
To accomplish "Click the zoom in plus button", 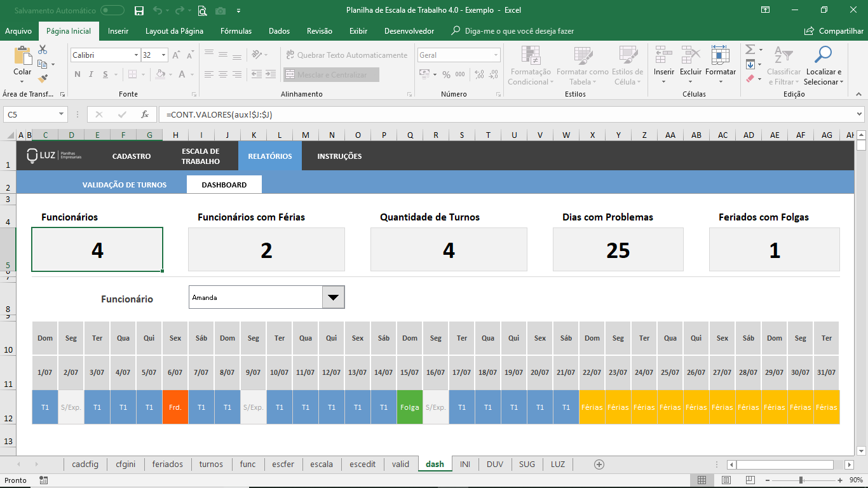I will click(840, 480).
